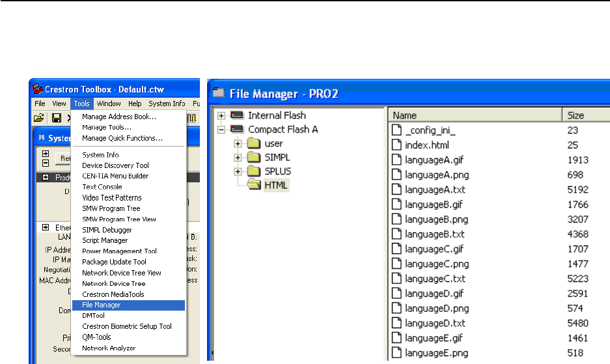The width and height of the screenshot is (610, 364).
Task: Select the languageB.txt file name
Action: pos(434,234)
